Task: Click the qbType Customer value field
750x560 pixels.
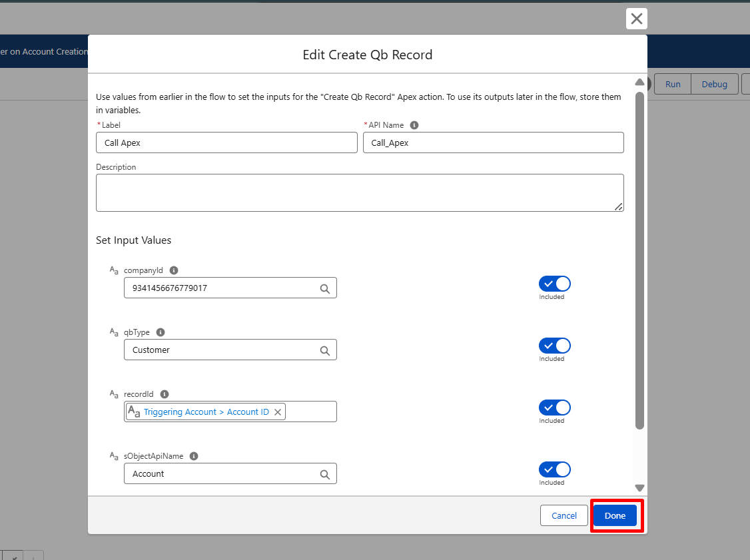Action: (x=230, y=350)
